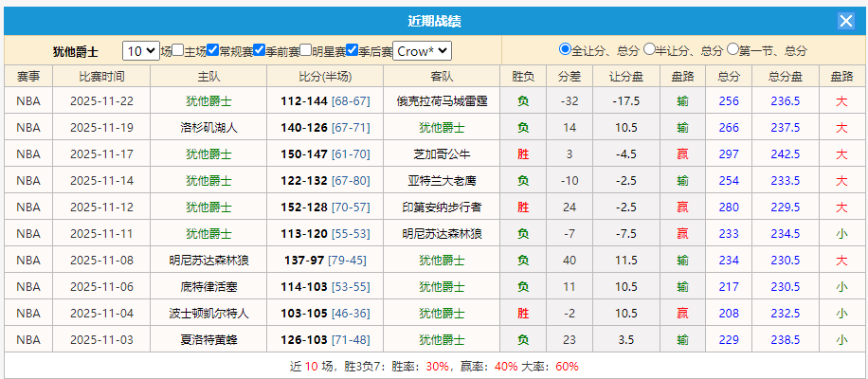Uncheck the 季后赛 playoffs checkbox
The width and height of the screenshot is (868, 379).
pyautogui.click(x=352, y=50)
